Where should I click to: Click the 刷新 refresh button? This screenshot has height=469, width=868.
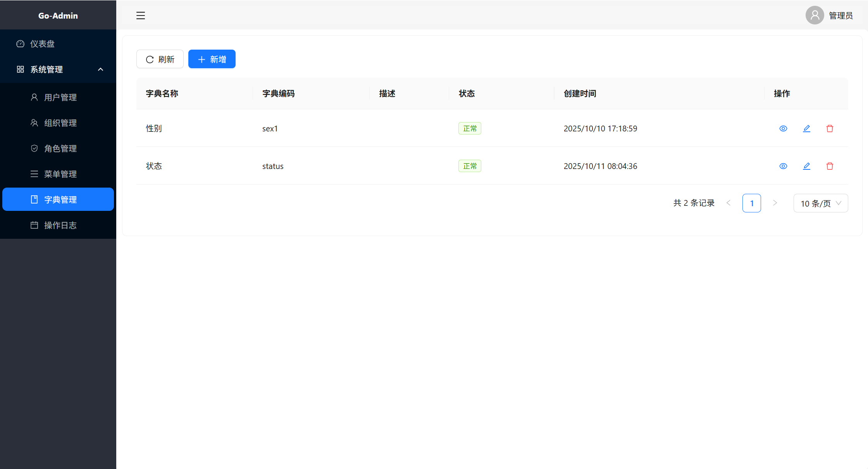point(160,59)
